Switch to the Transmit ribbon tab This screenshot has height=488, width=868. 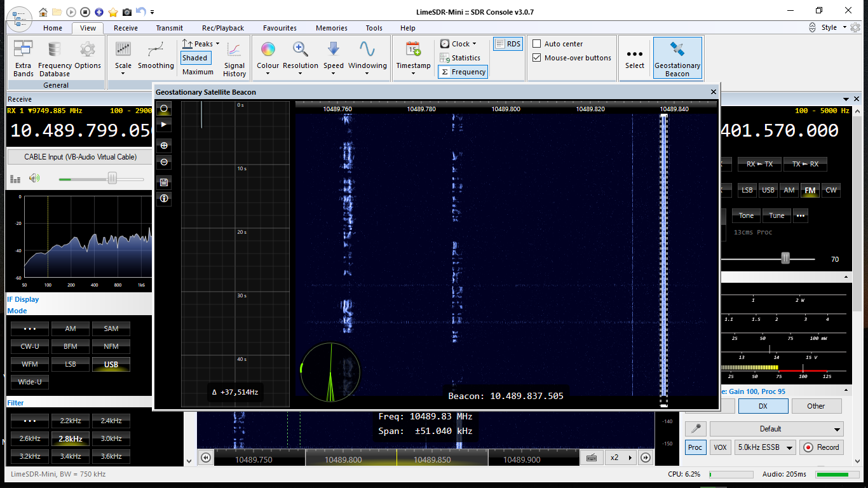(x=169, y=28)
